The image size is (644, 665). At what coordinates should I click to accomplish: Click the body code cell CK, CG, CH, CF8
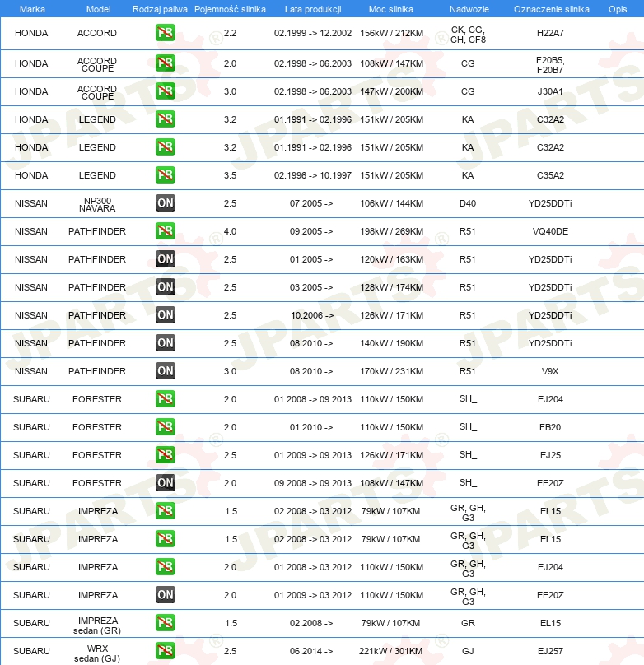(468, 35)
